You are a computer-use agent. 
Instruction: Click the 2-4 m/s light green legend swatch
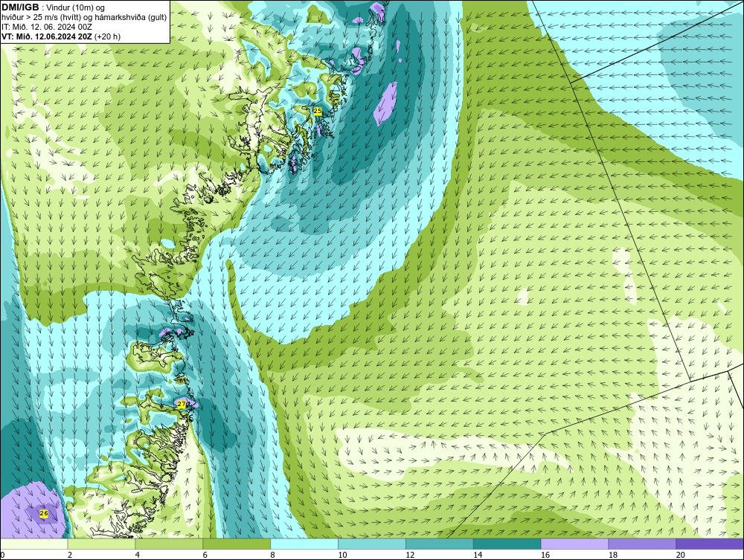(x=101, y=544)
